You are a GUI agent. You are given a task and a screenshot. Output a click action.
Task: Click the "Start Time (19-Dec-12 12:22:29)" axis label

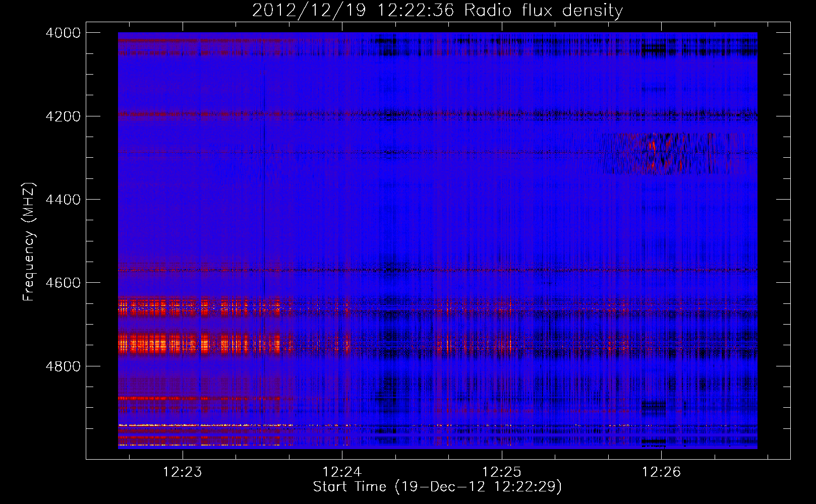[x=437, y=487]
